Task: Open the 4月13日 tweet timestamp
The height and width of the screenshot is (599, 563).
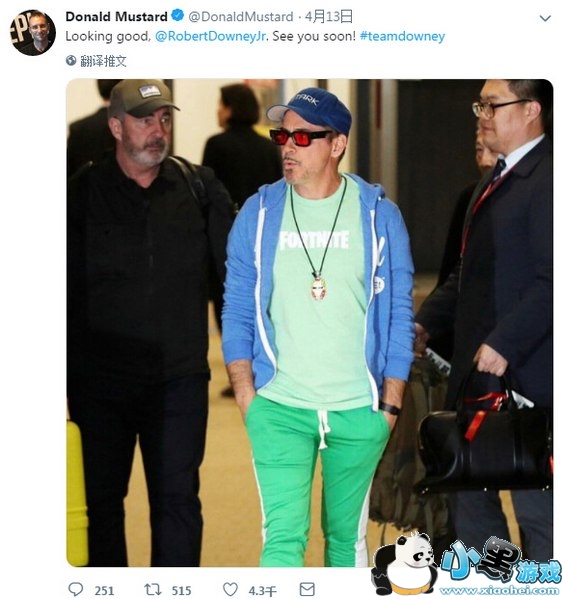Action: 329,16
